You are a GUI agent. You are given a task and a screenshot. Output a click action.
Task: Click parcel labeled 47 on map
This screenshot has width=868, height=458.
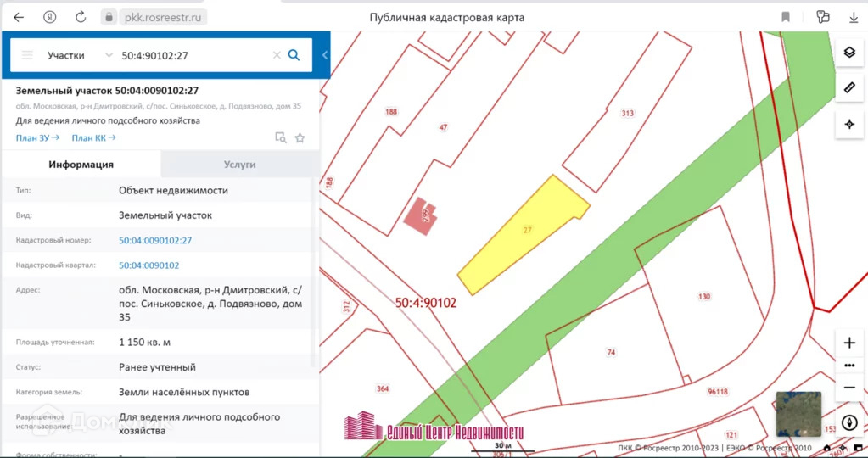pos(443,127)
